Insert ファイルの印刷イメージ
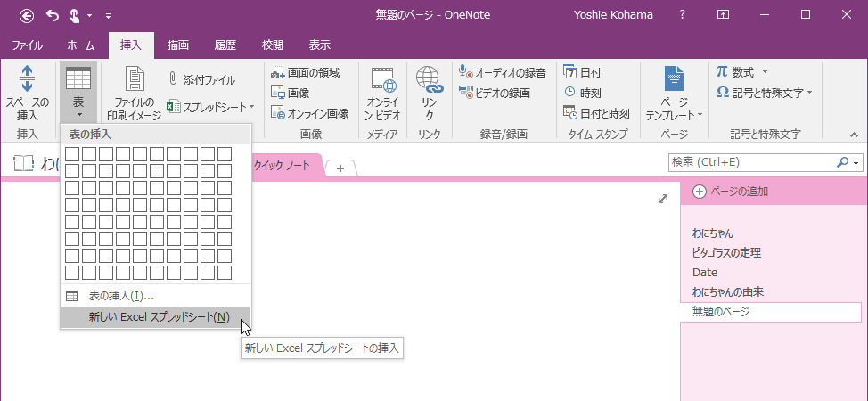This screenshot has width=868, height=401. (x=134, y=93)
